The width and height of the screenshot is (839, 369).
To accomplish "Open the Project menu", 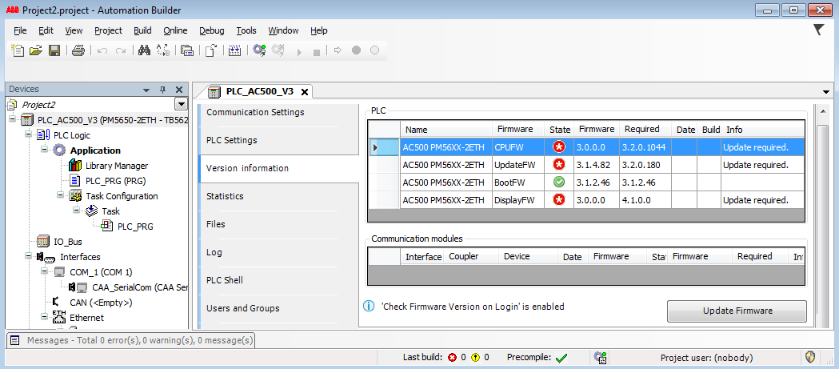I will pyautogui.click(x=108, y=30).
